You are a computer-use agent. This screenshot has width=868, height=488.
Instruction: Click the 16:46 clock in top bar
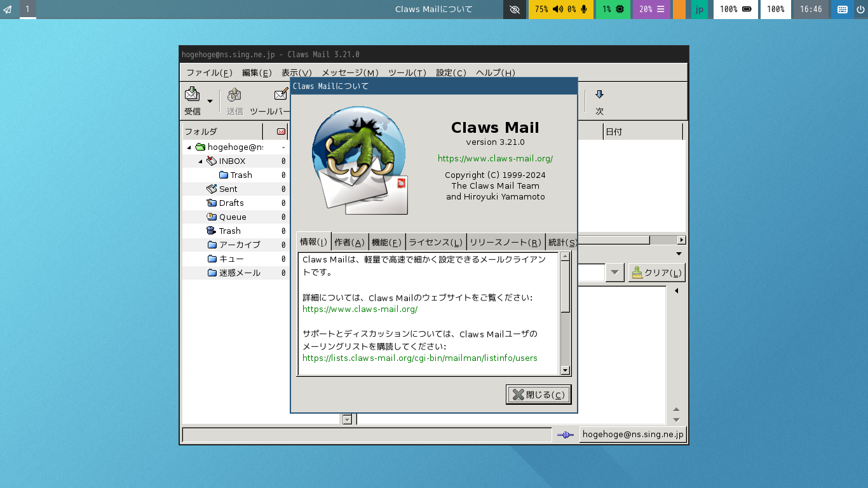point(811,9)
